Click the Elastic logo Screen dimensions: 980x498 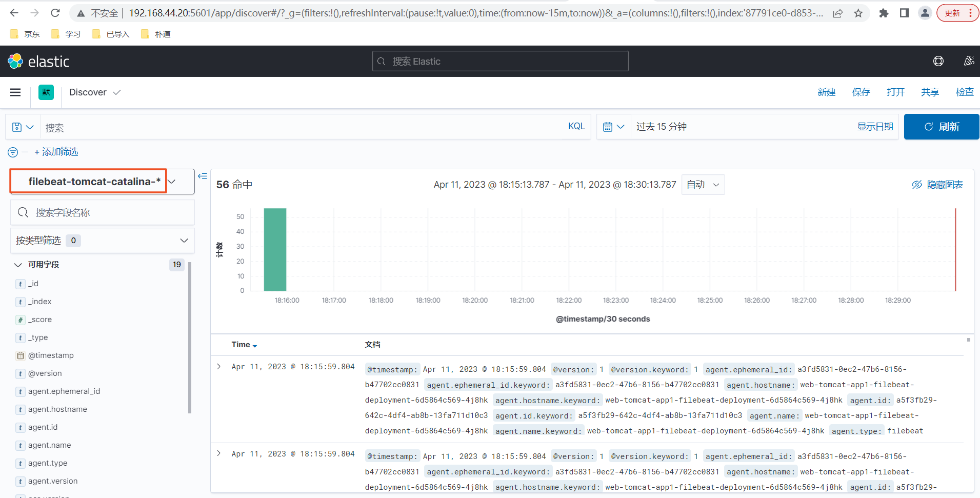click(38, 62)
